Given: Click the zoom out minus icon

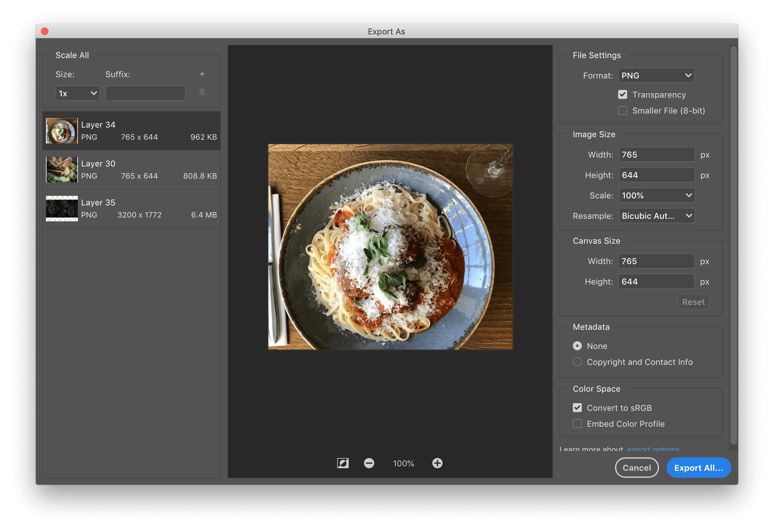Looking at the screenshot, I should pos(369,463).
